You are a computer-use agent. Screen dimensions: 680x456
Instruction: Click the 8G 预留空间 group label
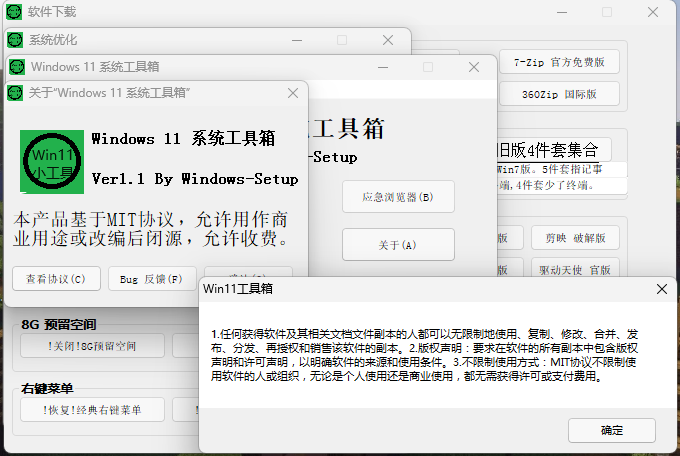coord(59,325)
